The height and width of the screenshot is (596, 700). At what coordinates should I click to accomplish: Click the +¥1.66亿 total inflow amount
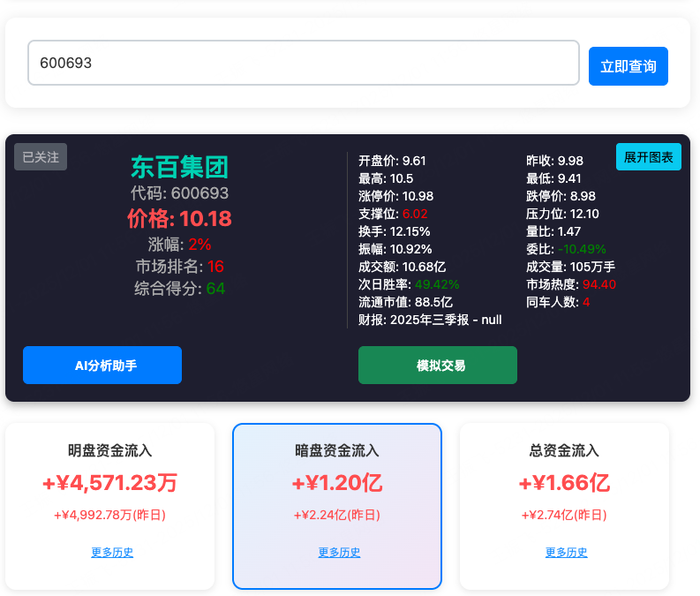pyautogui.click(x=564, y=483)
